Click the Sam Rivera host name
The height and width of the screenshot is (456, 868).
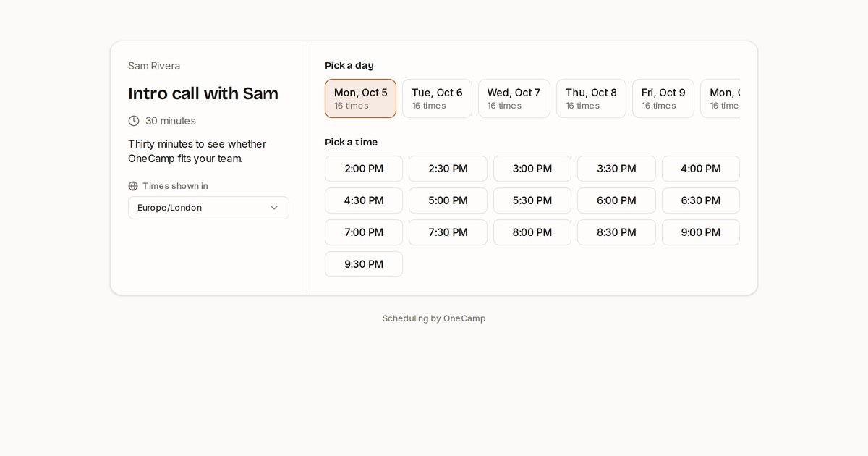(154, 66)
